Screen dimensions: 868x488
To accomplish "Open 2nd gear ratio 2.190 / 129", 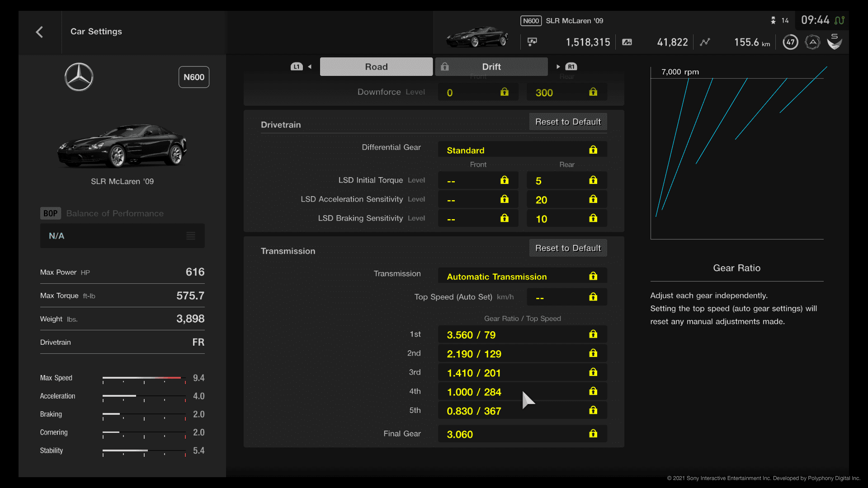I will pyautogui.click(x=522, y=353).
